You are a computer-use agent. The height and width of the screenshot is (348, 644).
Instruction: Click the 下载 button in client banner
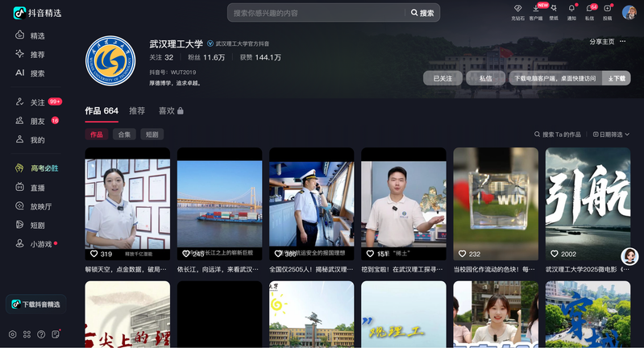[617, 78]
